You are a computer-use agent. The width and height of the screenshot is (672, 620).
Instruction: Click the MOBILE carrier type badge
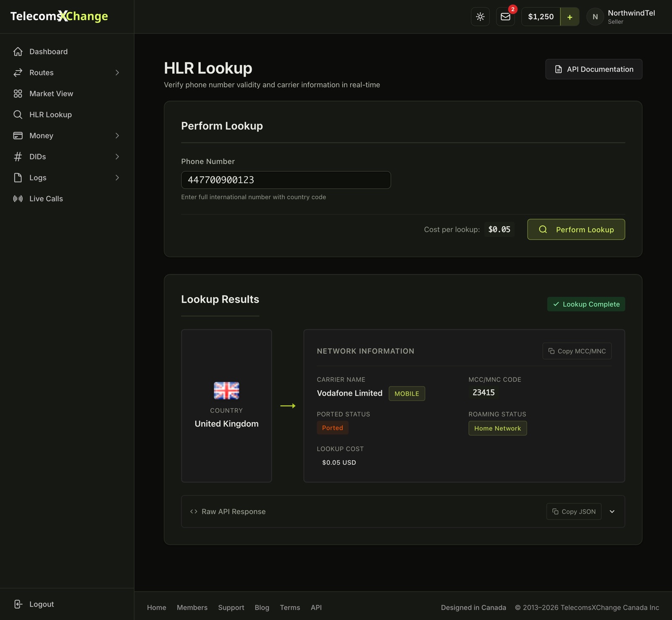pyautogui.click(x=407, y=393)
